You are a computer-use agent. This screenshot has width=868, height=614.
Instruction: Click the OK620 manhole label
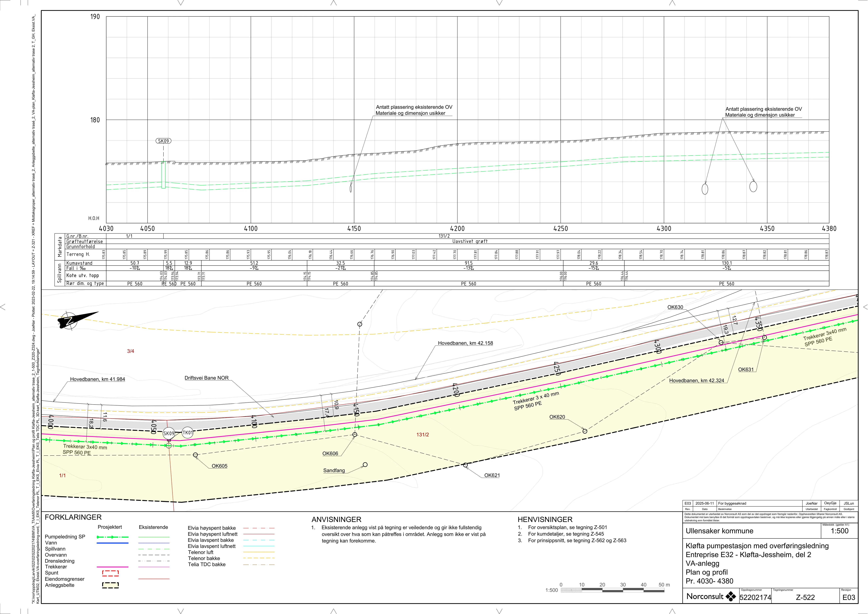click(557, 417)
